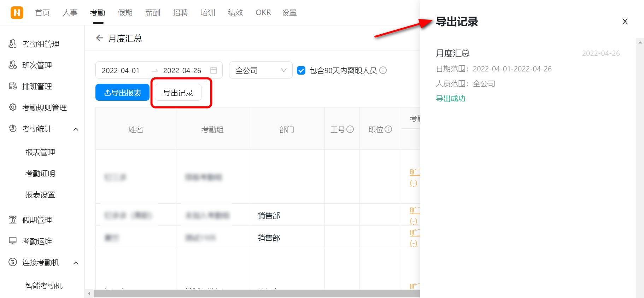Click the back arrow beside 月度汇总
The width and height of the screenshot is (644, 298).
click(x=100, y=38)
